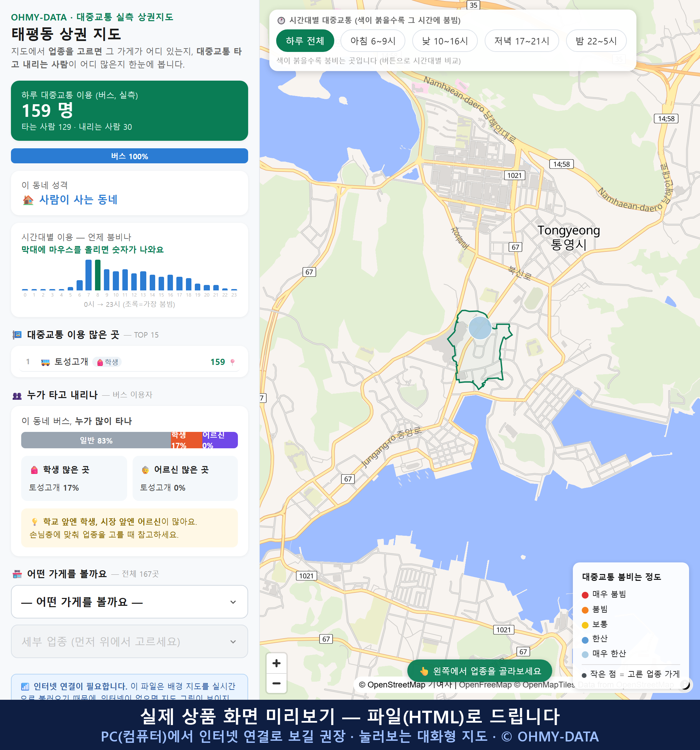The height and width of the screenshot is (750, 700).
Task: Open the OpenMapTiles attribution link
Action: point(544,685)
